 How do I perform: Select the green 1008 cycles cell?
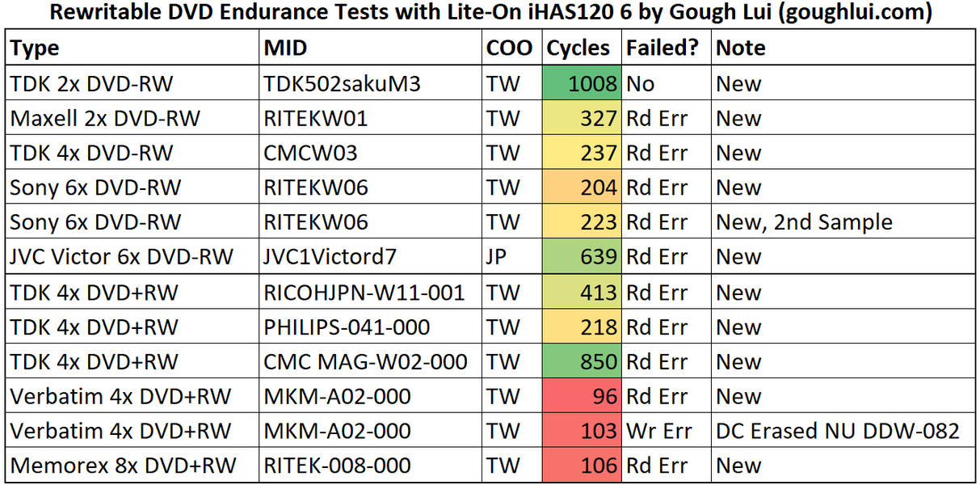coord(582,84)
